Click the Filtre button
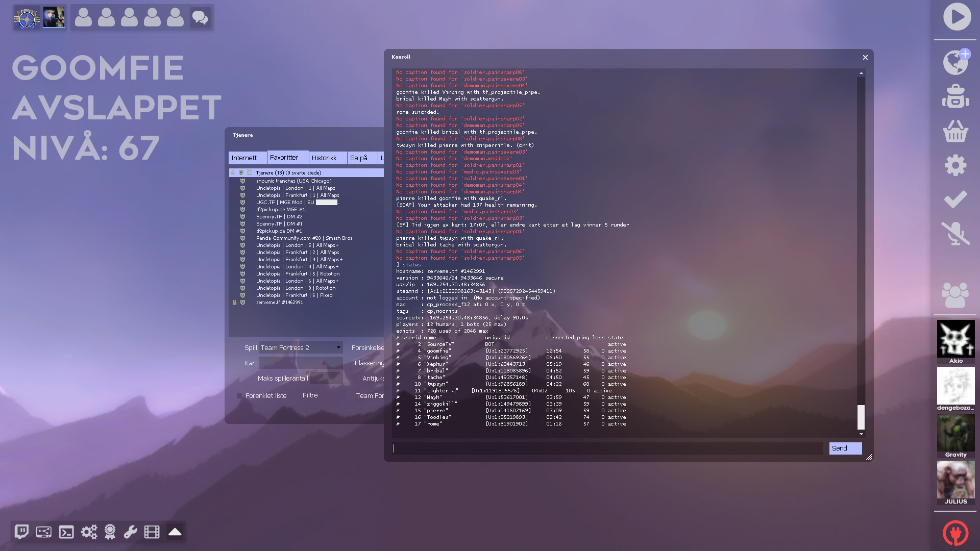The image size is (980, 551). click(x=310, y=395)
